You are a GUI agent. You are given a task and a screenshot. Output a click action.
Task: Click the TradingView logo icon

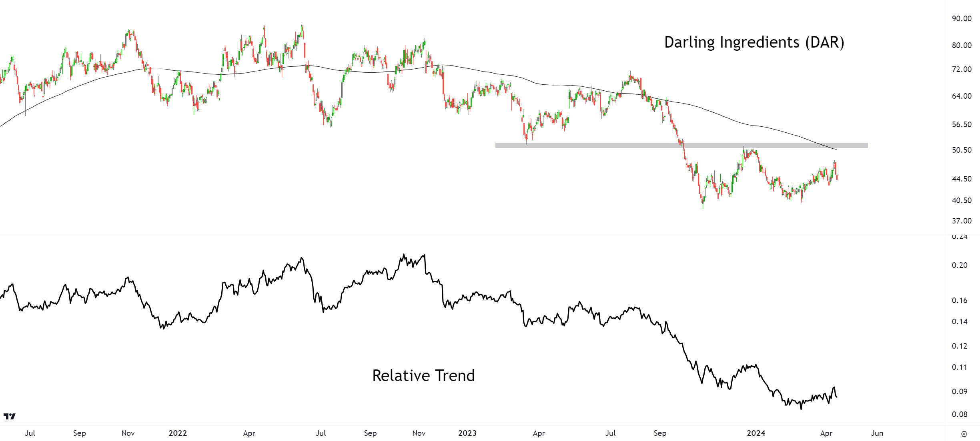tap(10, 416)
